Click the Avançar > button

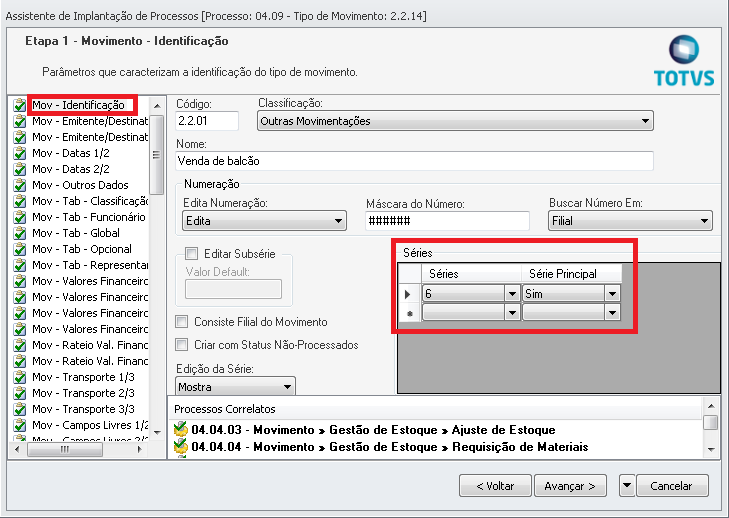pyautogui.click(x=570, y=486)
